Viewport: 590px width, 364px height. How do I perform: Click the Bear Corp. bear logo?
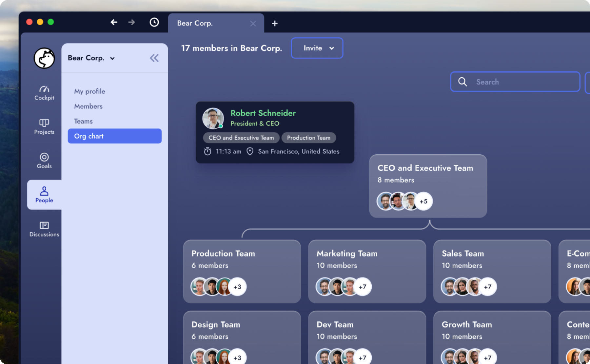click(x=44, y=58)
